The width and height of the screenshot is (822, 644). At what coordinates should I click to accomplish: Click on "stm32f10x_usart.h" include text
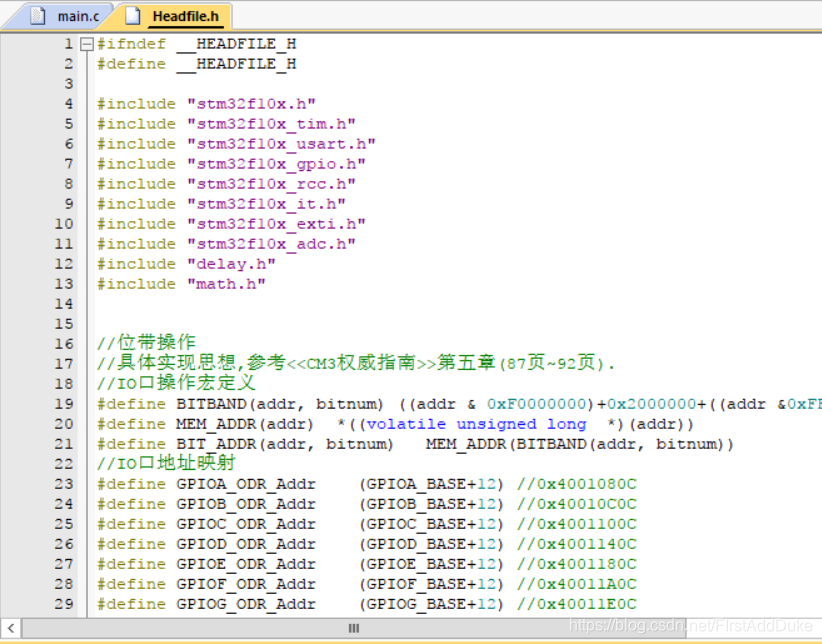(x=281, y=144)
